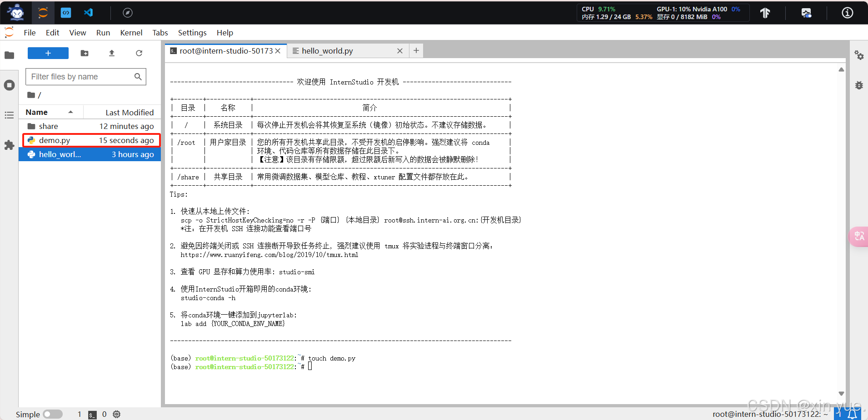The height and width of the screenshot is (420, 868).
Task: Refresh the file browser listing
Action: [139, 53]
